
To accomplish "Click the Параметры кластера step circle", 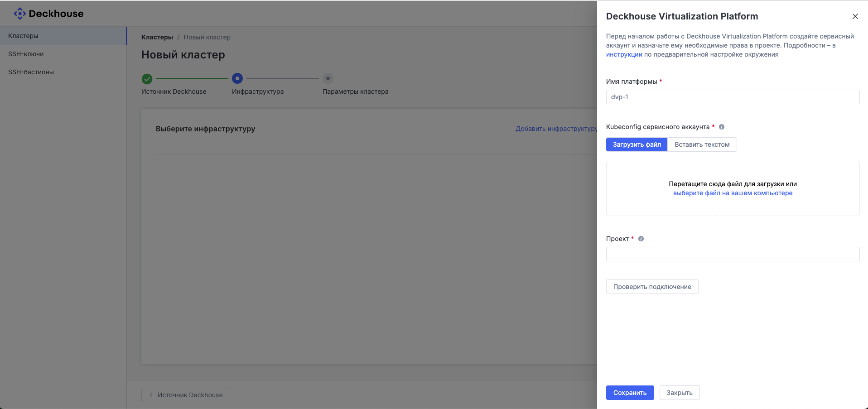I will click(x=328, y=78).
